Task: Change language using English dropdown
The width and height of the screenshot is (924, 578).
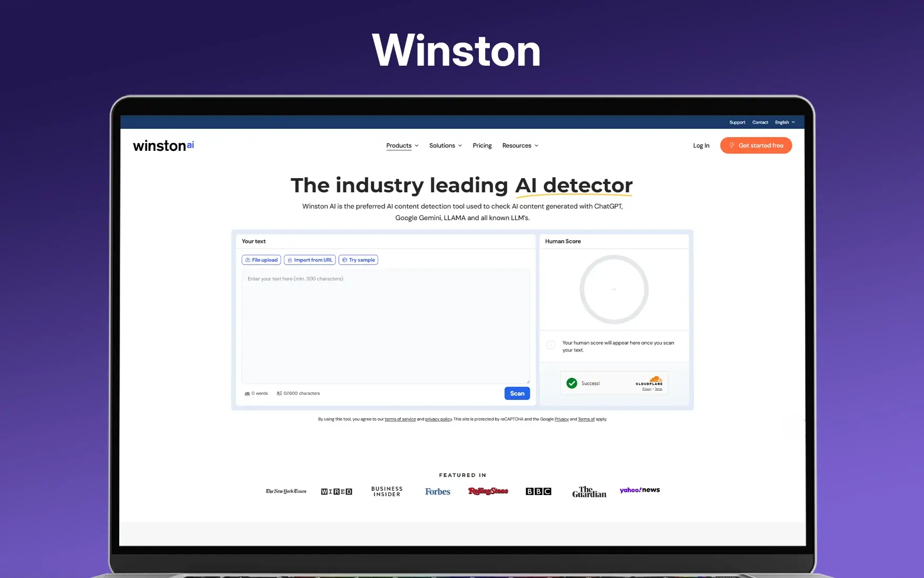Action: click(x=785, y=122)
